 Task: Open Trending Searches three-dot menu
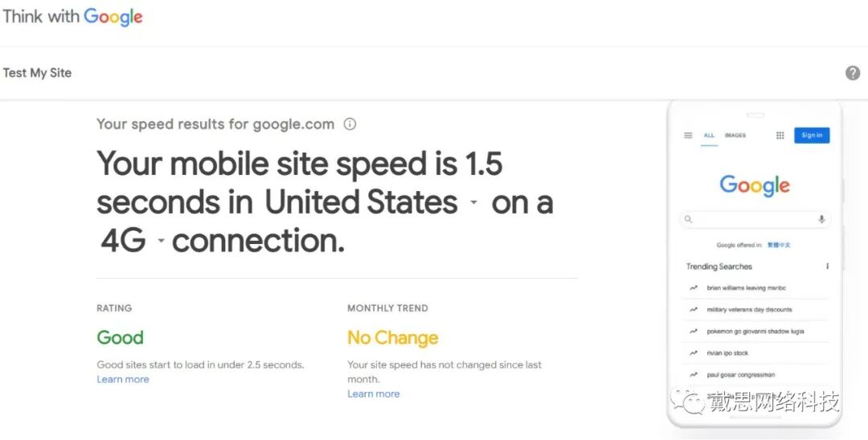click(x=827, y=267)
